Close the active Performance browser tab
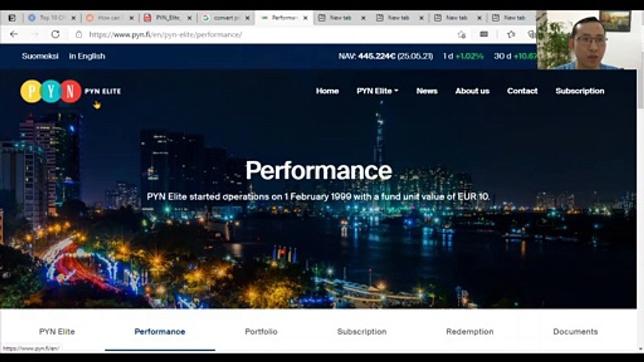The width and height of the screenshot is (644, 362). click(305, 18)
